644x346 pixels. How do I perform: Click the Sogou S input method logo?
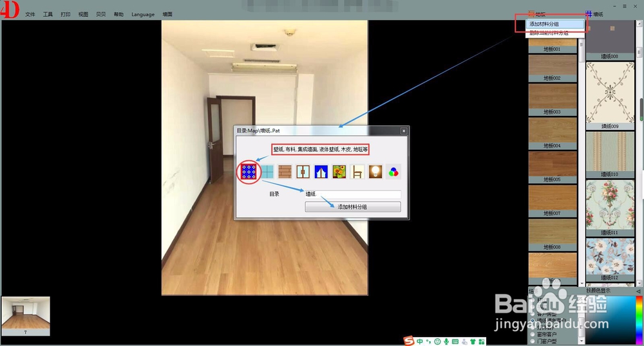[x=409, y=341]
